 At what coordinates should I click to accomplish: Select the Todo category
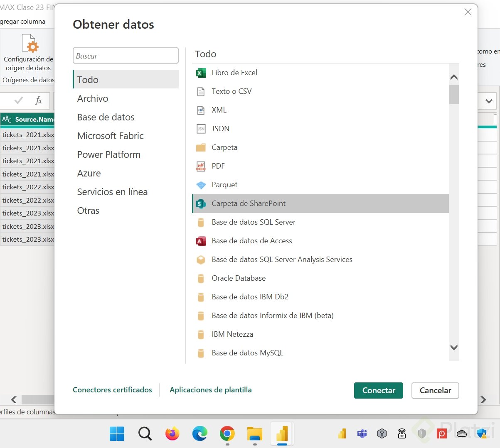click(126, 79)
